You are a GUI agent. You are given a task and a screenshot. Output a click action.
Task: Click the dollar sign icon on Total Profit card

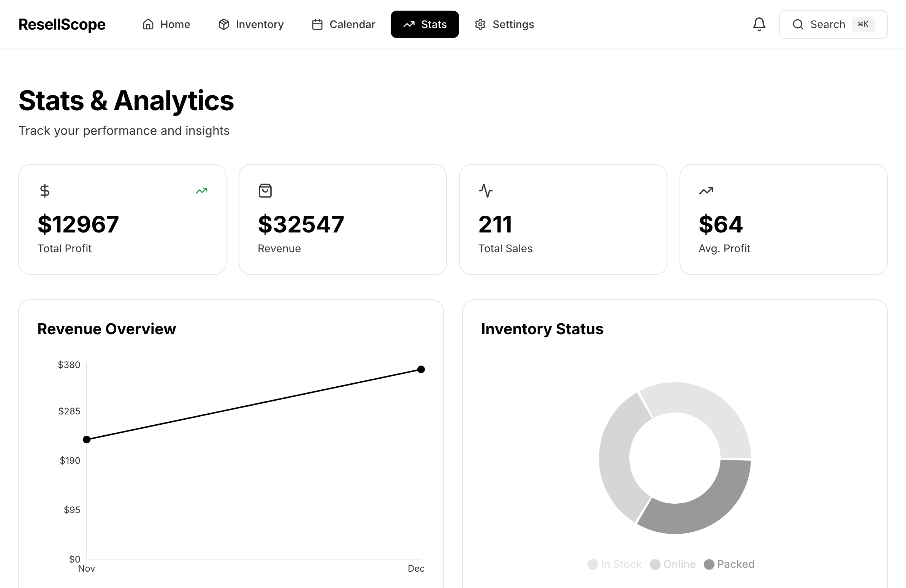click(x=44, y=190)
